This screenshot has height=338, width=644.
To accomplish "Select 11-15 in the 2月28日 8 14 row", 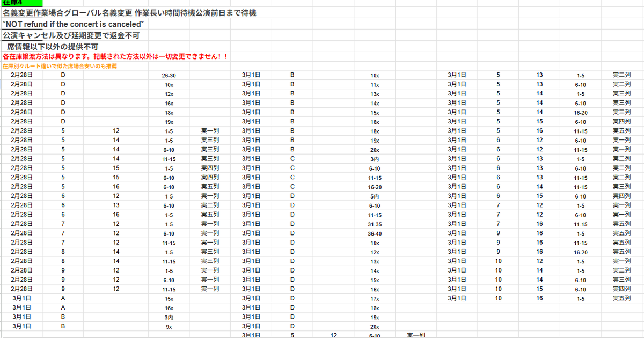I will (169, 261).
